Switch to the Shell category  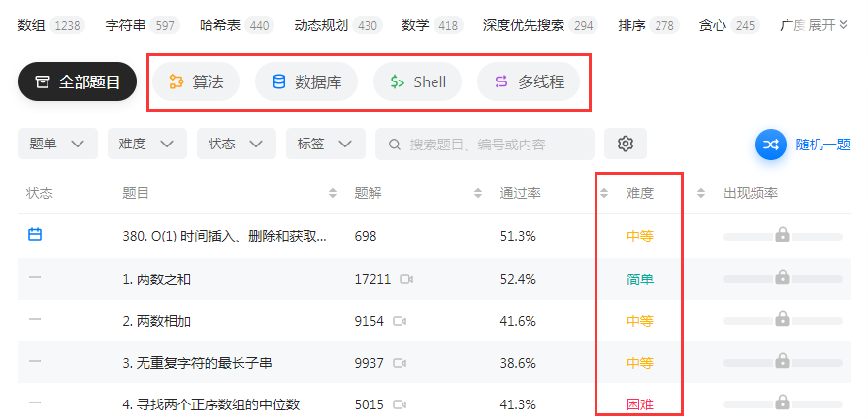coord(417,81)
